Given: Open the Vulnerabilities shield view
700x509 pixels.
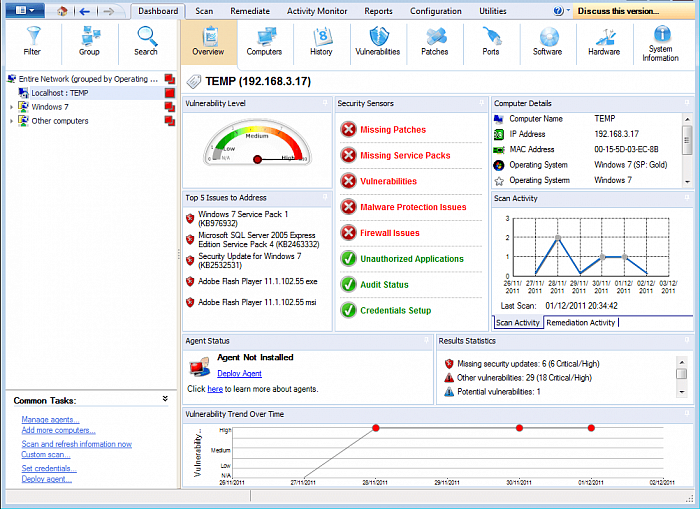Looking at the screenshot, I should pyautogui.click(x=378, y=41).
